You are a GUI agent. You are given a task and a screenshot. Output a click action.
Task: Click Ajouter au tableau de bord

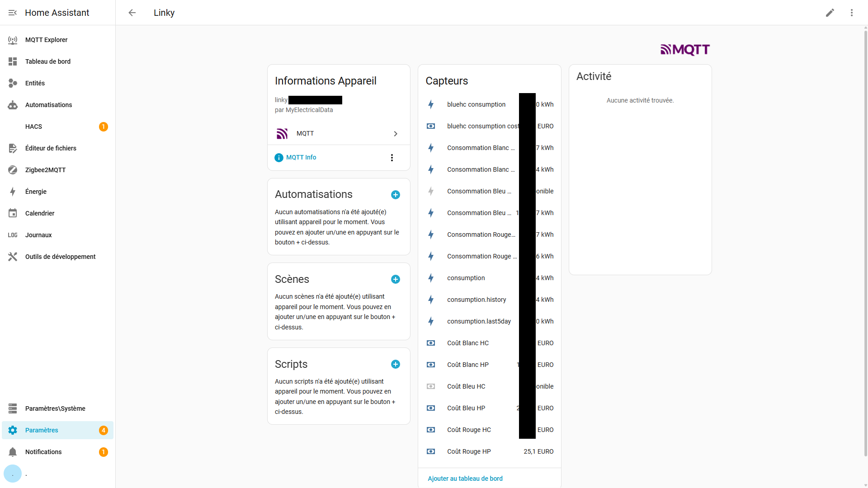[x=465, y=479]
